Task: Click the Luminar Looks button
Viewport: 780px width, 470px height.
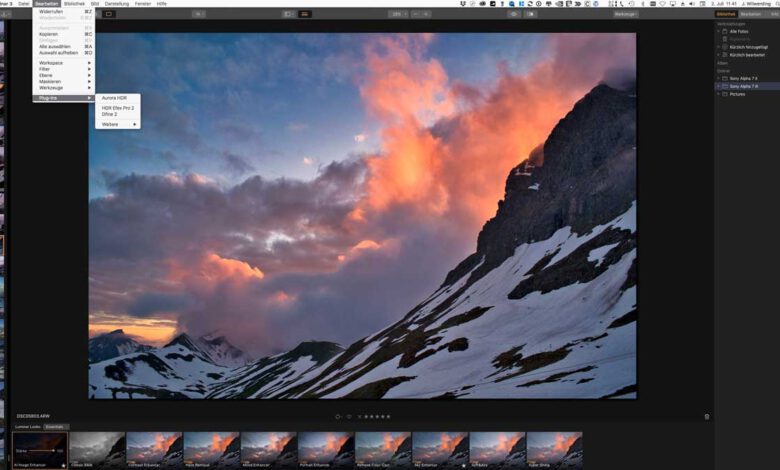Action: tap(28, 426)
